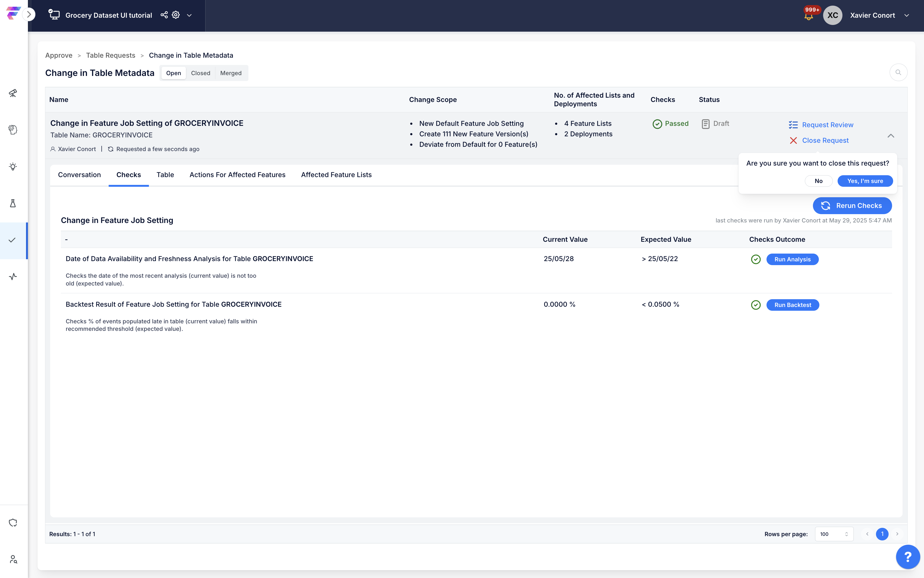The image size is (924, 578).
Task: Select the lightbulb ideation icon in sidebar
Action: coord(13,166)
